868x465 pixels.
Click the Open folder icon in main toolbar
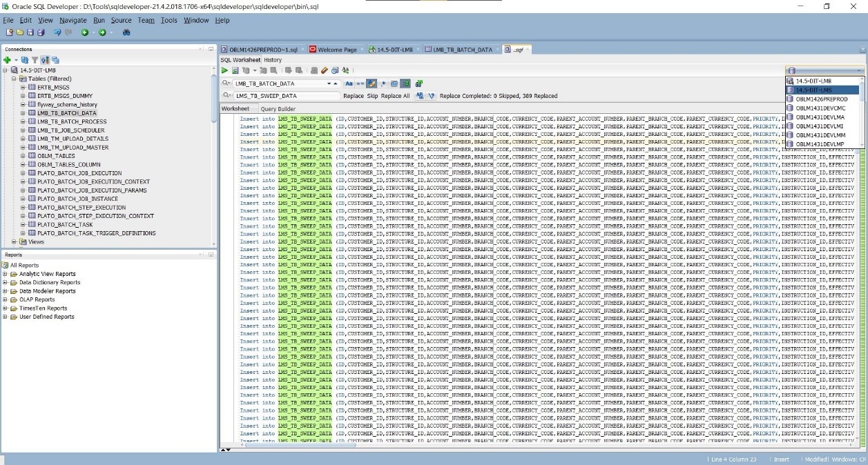coord(20,32)
